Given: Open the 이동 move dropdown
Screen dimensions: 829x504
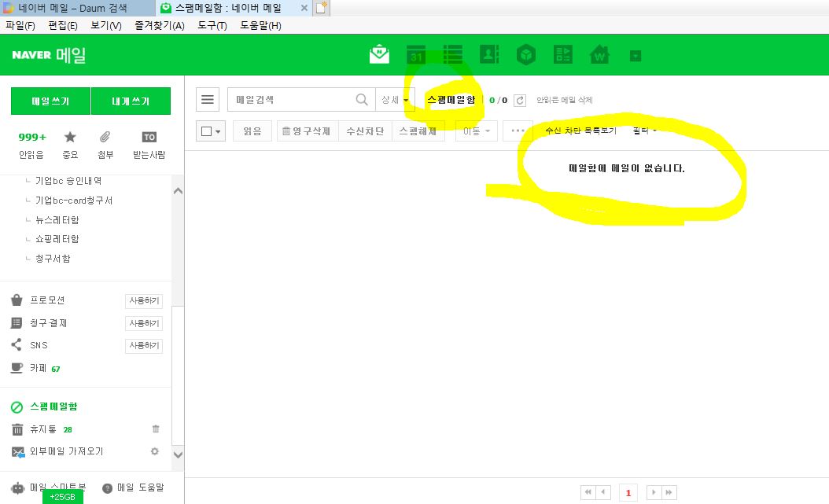Looking at the screenshot, I should pos(477,131).
